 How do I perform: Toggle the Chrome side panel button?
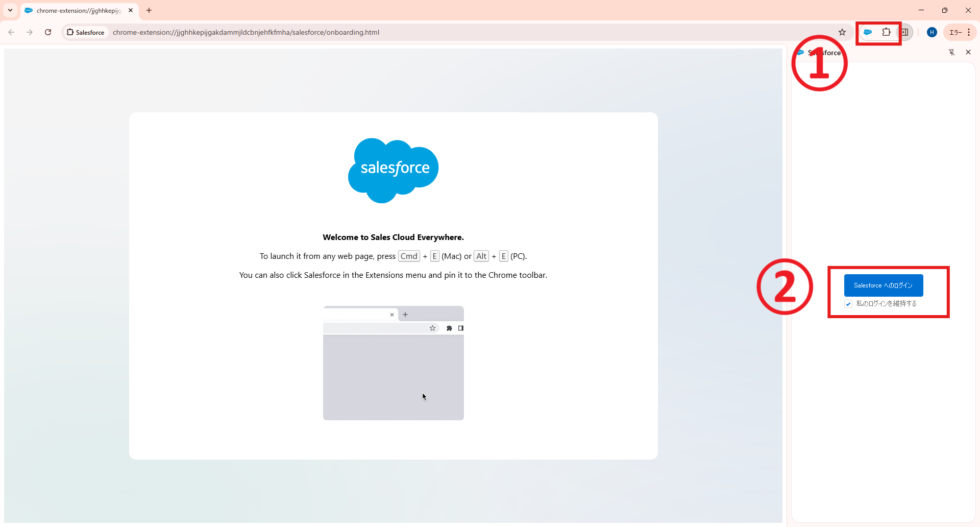(x=904, y=32)
